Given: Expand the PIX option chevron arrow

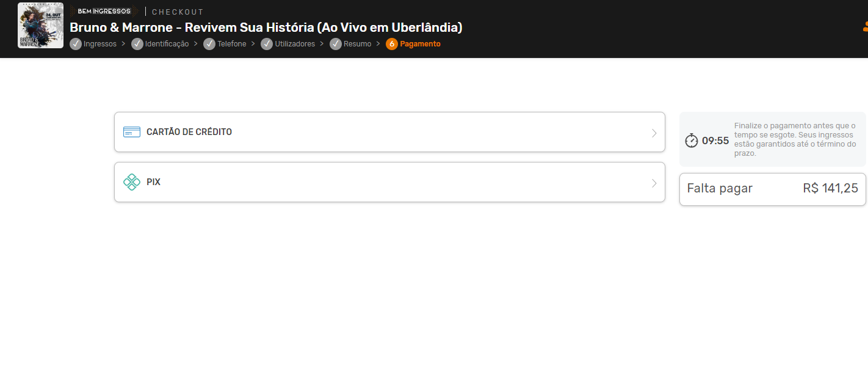Looking at the screenshot, I should [x=654, y=183].
